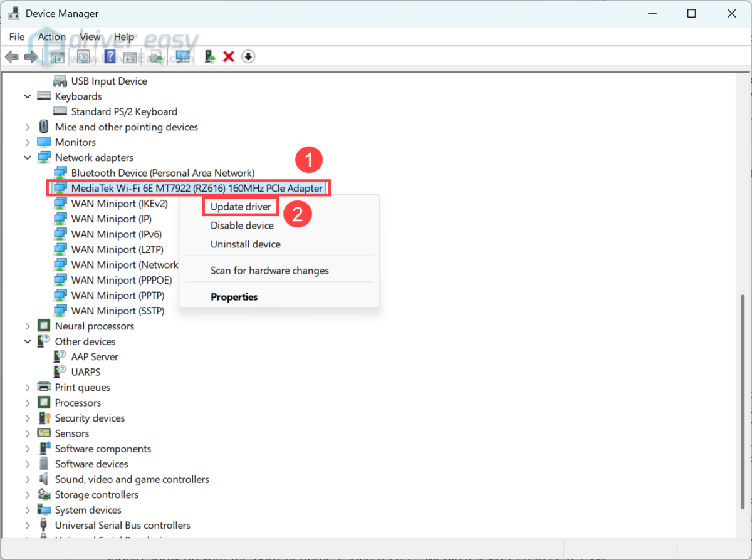Go back using the toolbar Back arrow
The image size is (752, 560).
tap(12, 57)
